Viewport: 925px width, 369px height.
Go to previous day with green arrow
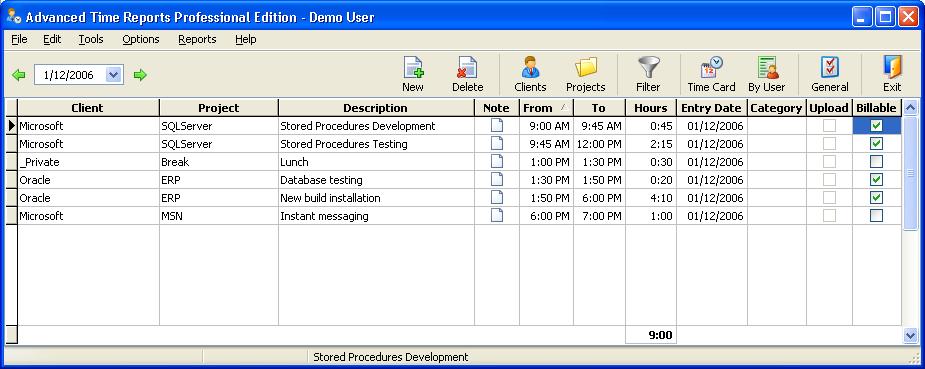pos(19,75)
